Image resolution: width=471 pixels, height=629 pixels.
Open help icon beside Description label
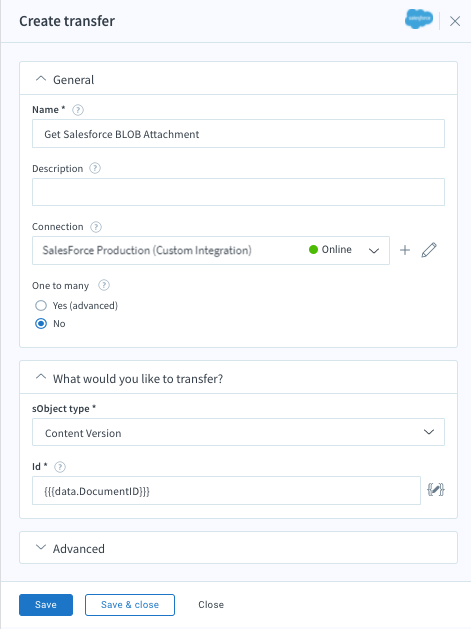pyautogui.click(x=95, y=168)
